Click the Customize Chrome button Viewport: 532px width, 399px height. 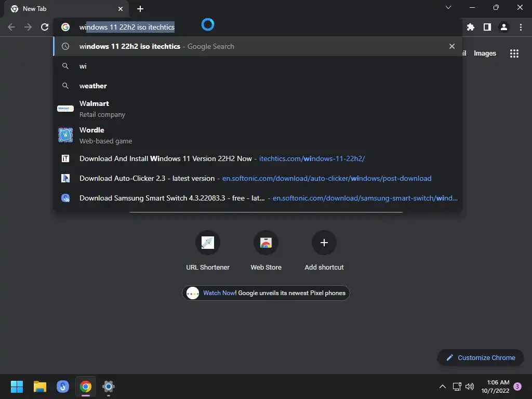tap(481, 357)
